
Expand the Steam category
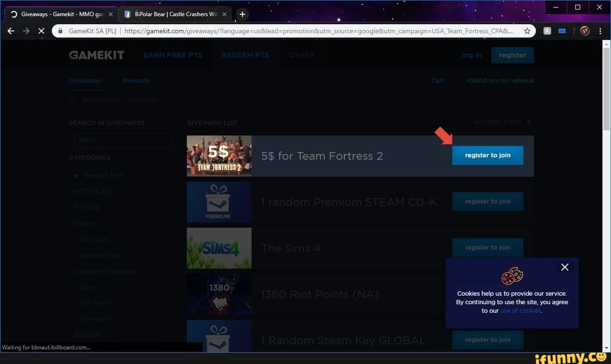point(84,223)
